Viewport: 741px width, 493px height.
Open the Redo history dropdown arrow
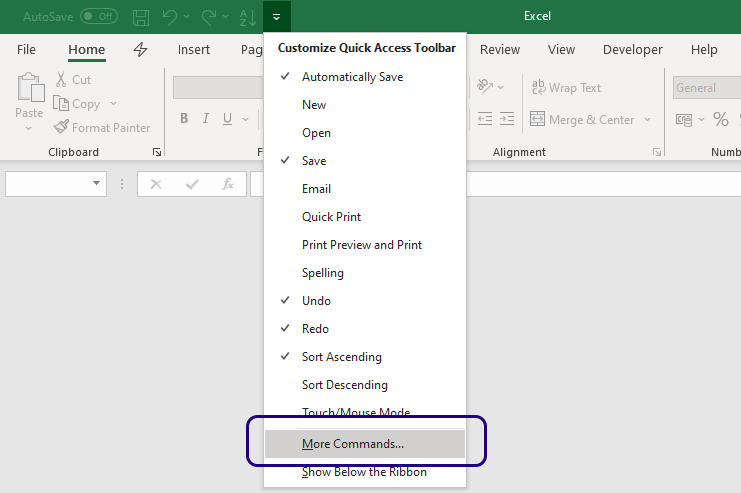coord(225,17)
